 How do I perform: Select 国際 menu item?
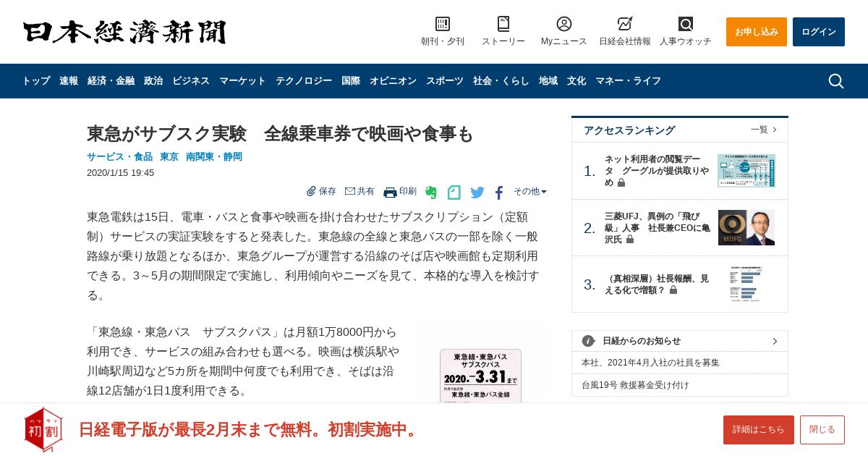pos(351,81)
